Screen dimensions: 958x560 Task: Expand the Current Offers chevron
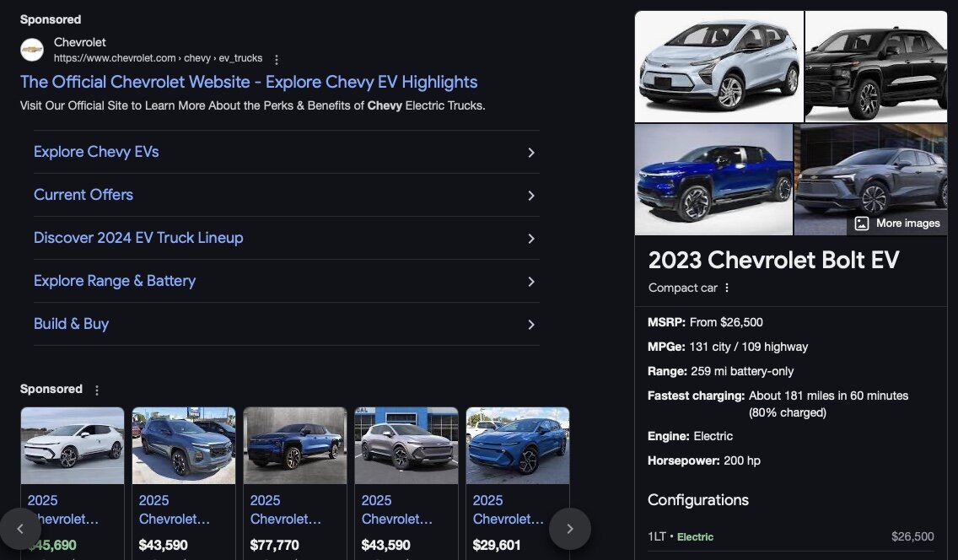531,196
